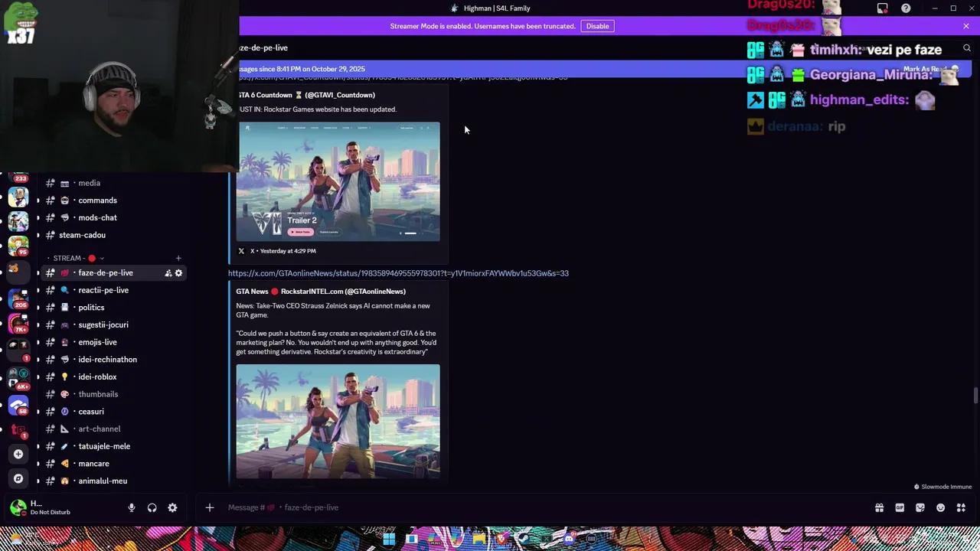Open File Explorer in taskbar
980x551 pixels.
[x=479, y=539]
